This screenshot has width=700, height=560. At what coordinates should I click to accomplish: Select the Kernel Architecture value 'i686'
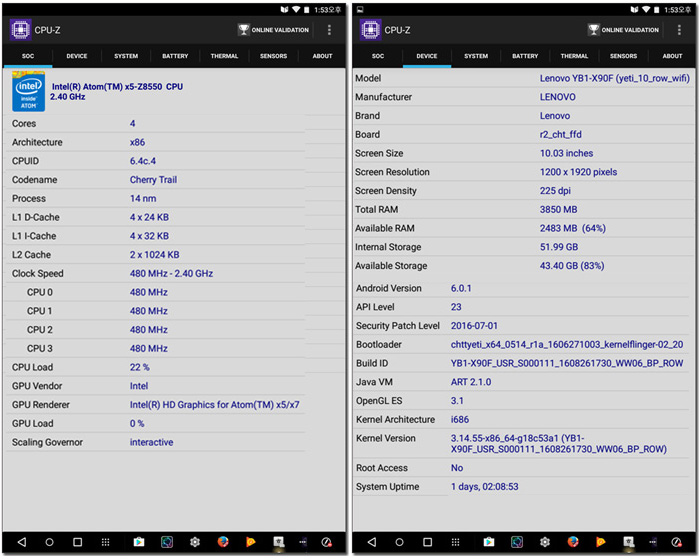[x=460, y=419]
